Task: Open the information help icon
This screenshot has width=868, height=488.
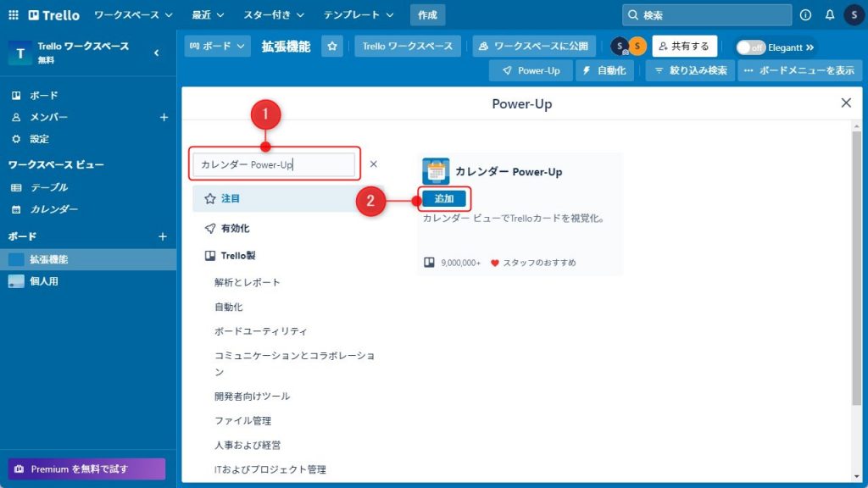Action: coord(805,15)
